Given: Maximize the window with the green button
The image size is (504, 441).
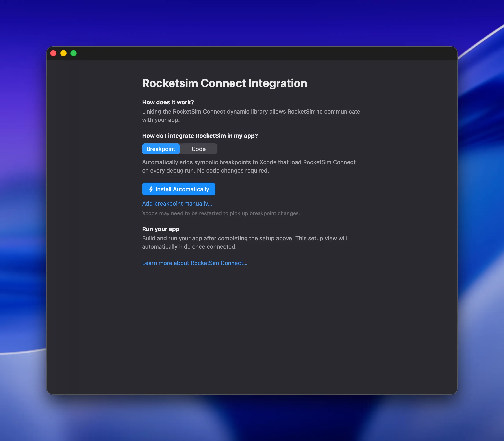Looking at the screenshot, I should (x=73, y=53).
